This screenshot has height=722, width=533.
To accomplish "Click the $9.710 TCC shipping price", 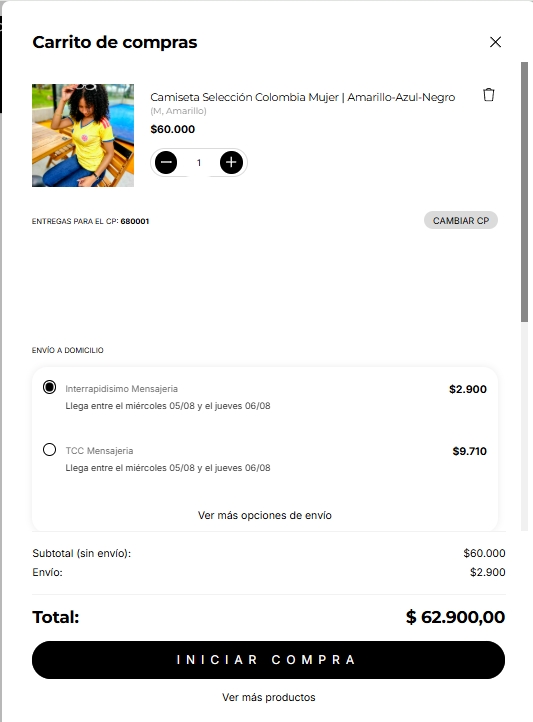I will [469, 451].
